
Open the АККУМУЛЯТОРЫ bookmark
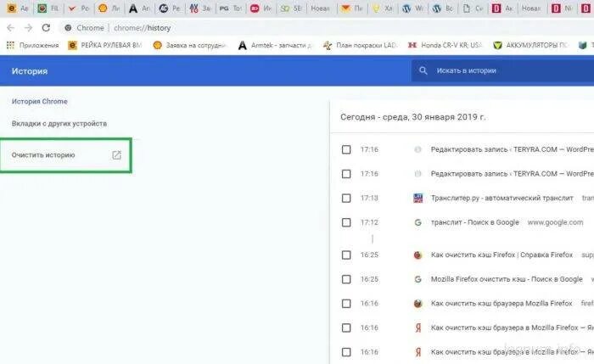530,45
